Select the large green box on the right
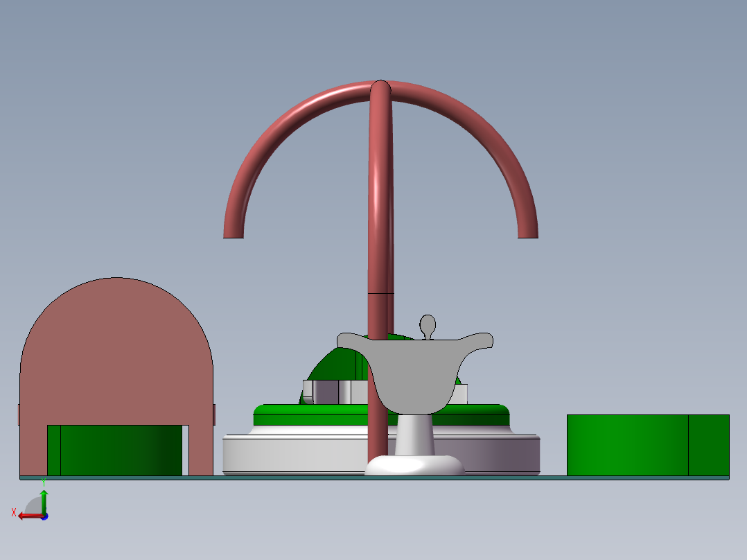Image resolution: width=747 pixels, height=560 pixels. tap(648, 445)
